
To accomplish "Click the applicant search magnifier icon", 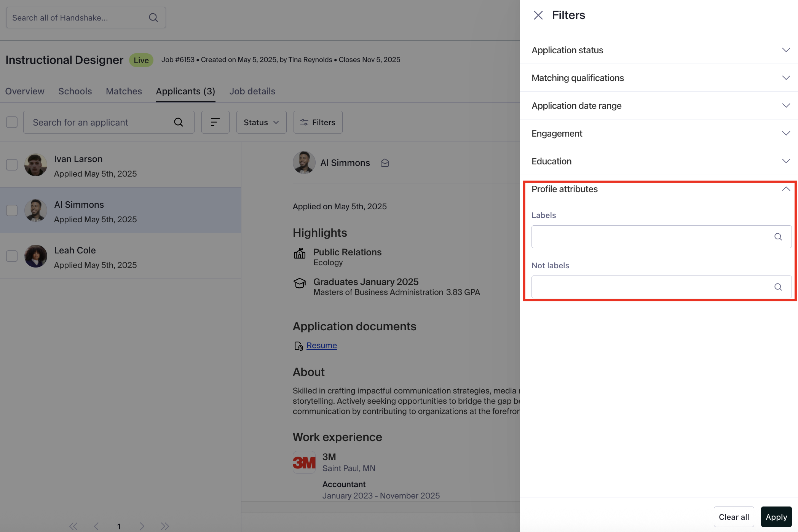I will coord(179,122).
